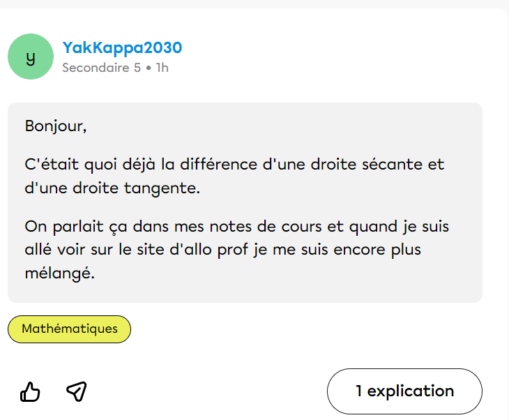
Task: Open the YakKappa2030 profile link
Action: pyautogui.click(x=122, y=47)
